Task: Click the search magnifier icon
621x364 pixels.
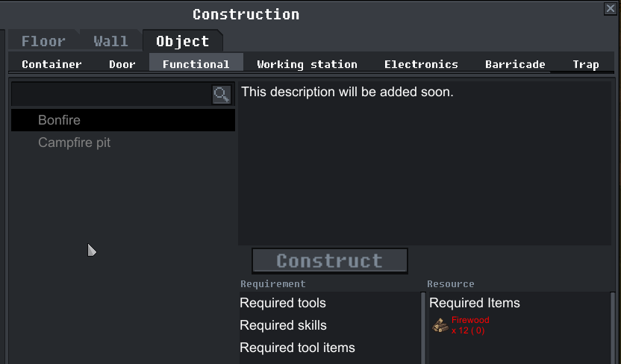Action: (222, 94)
